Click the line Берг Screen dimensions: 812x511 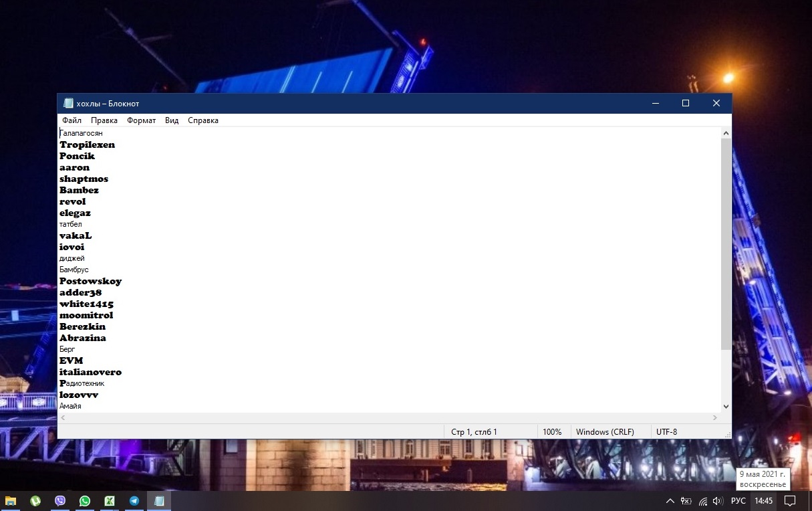67,349
